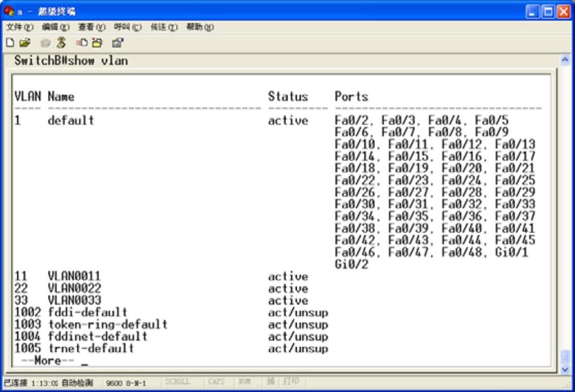Click the 'fddinet-default' VLAN name

(97, 336)
